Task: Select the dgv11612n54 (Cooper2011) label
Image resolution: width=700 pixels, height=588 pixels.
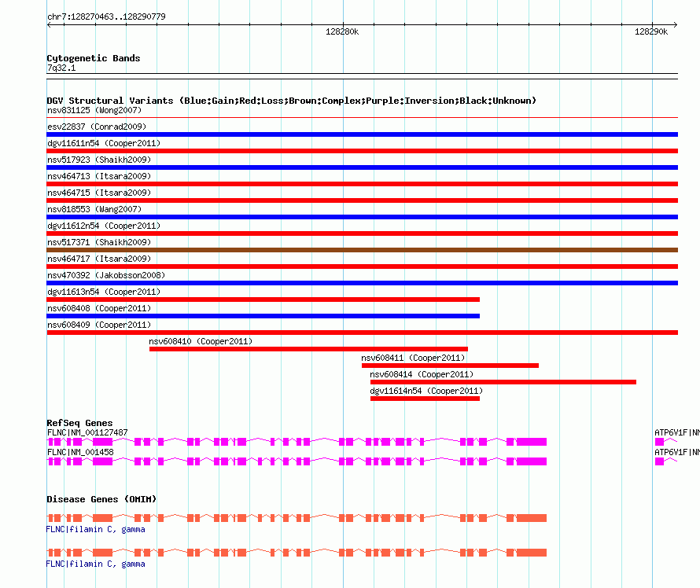Action: pos(104,226)
